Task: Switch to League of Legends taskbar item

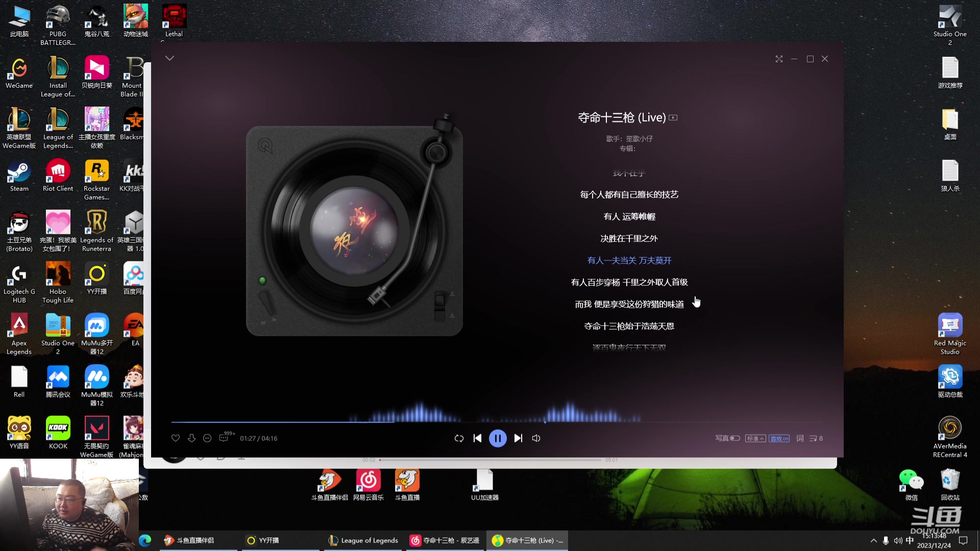Action: tap(363, 540)
